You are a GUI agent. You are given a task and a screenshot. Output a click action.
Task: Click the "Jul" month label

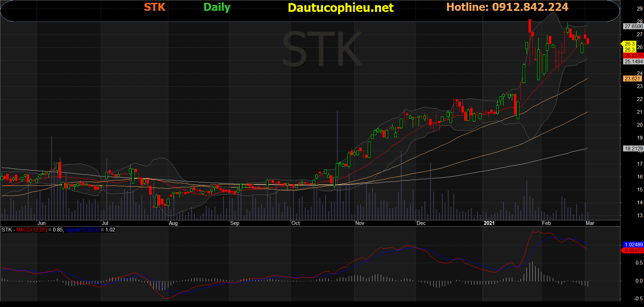point(105,223)
